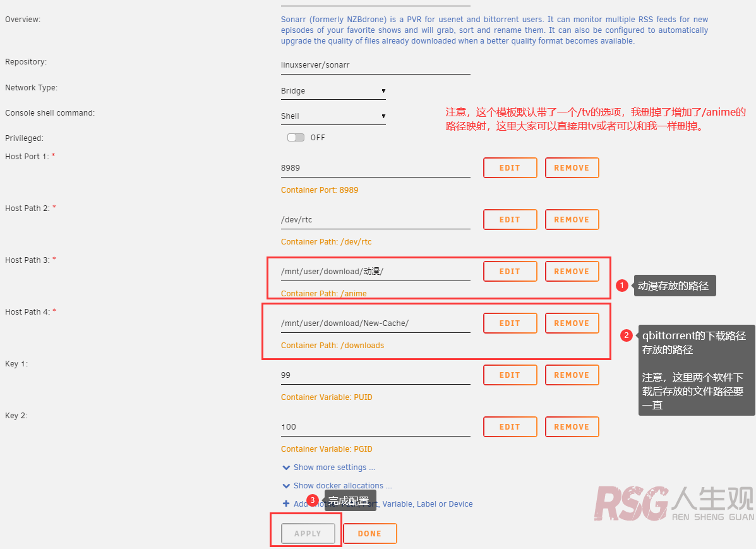Screen dimensions: 756x549
Task: Click the Overview: label
Action: point(23,20)
